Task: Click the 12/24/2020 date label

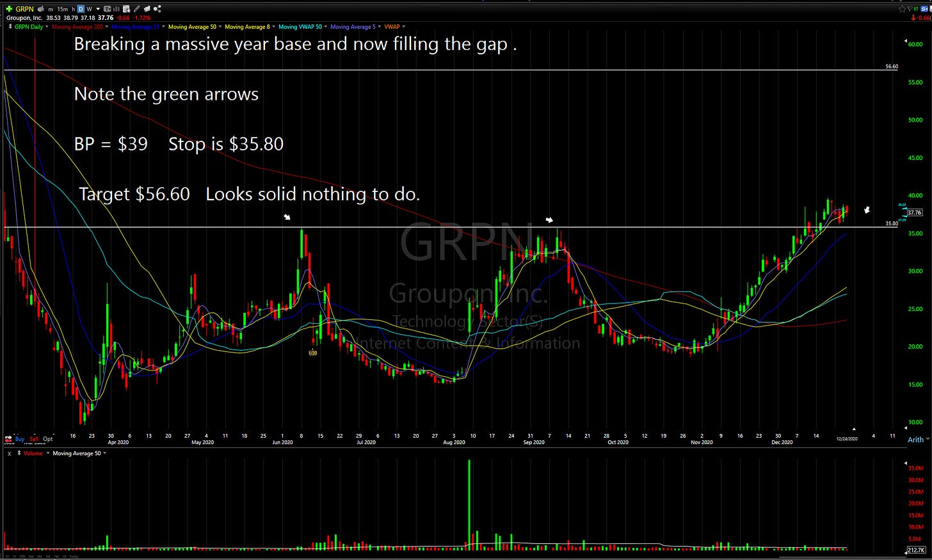Action: click(x=847, y=439)
